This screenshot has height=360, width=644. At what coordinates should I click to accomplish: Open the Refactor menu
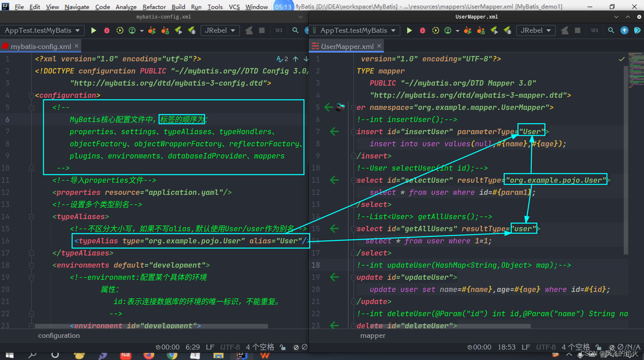[x=154, y=7]
